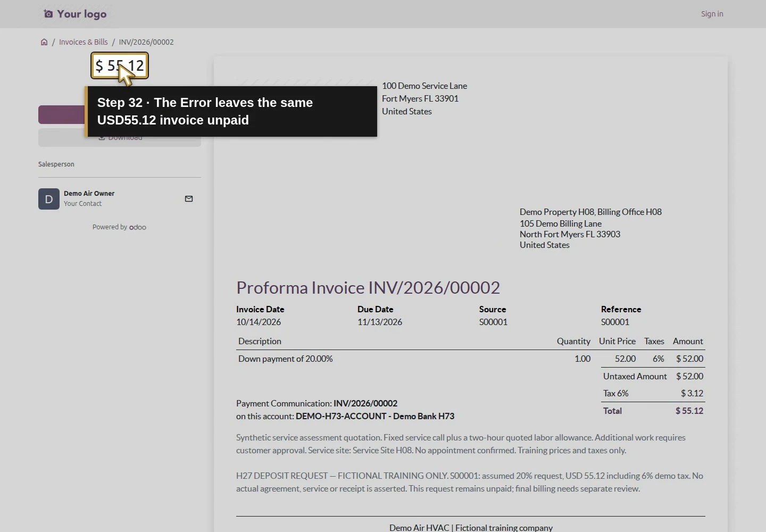
Task: Click the Salesperson label
Action: [56, 164]
